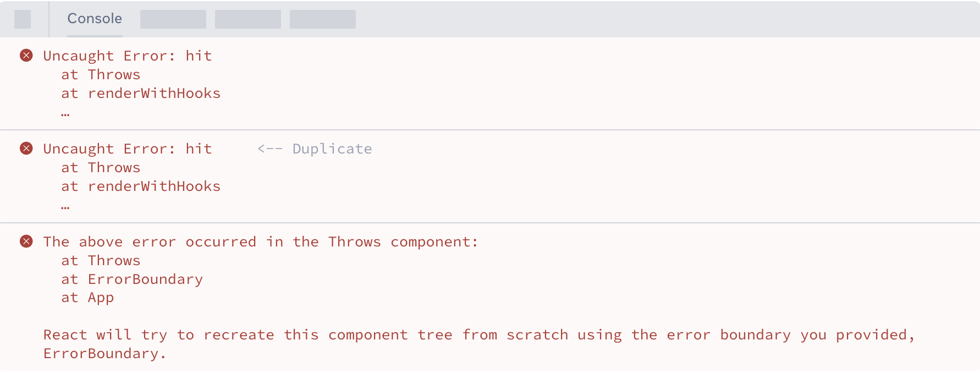
Task: Click 'at renderWithHooks' in the duplicate error's stack
Action: click(x=141, y=186)
